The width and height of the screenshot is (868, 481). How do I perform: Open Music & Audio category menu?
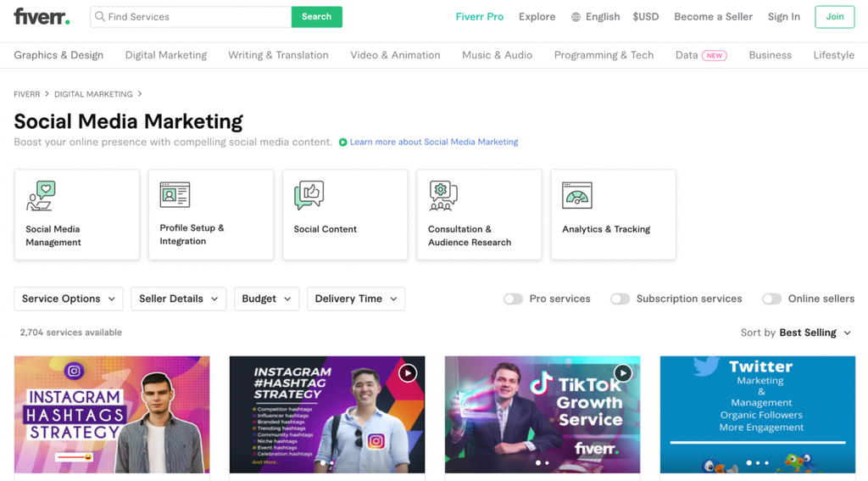pyautogui.click(x=497, y=55)
